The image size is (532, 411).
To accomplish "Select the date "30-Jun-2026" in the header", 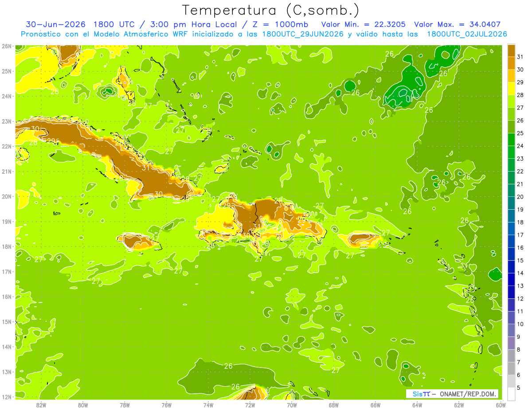I will pos(55,24).
